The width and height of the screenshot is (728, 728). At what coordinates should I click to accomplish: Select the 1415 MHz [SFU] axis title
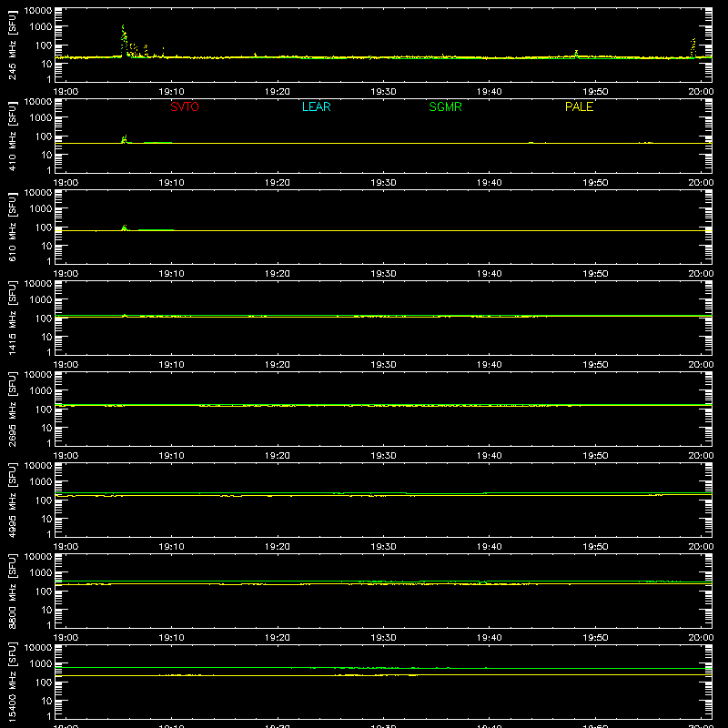12,318
